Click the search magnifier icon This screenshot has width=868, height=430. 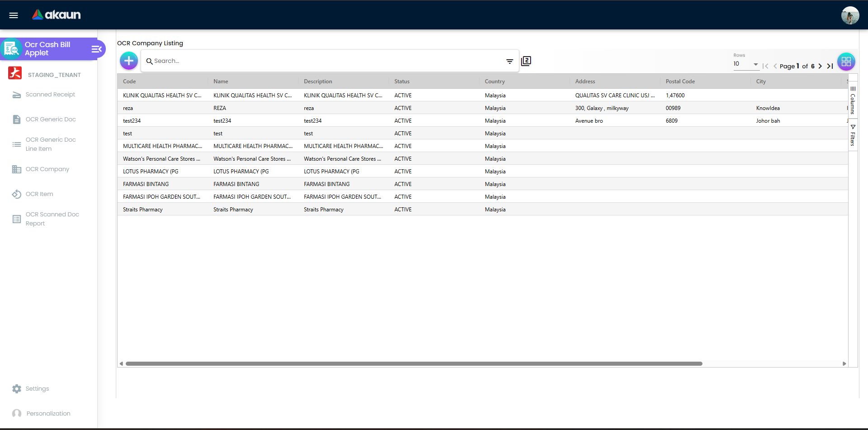(x=149, y=61)
